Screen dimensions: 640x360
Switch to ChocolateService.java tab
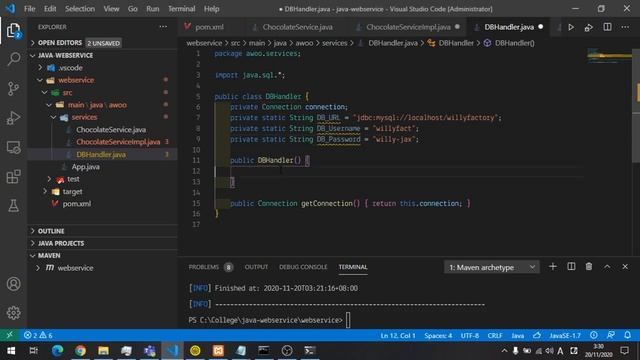(297, 27)
